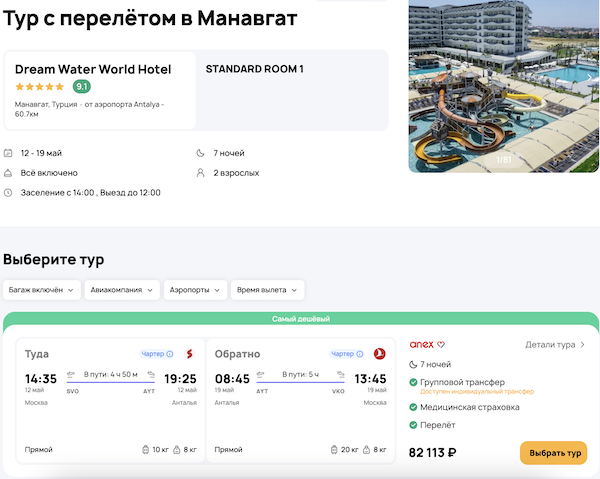Click the Anex favorite heart icon
The height and width of the screenshot is (479, 600).
441,345
